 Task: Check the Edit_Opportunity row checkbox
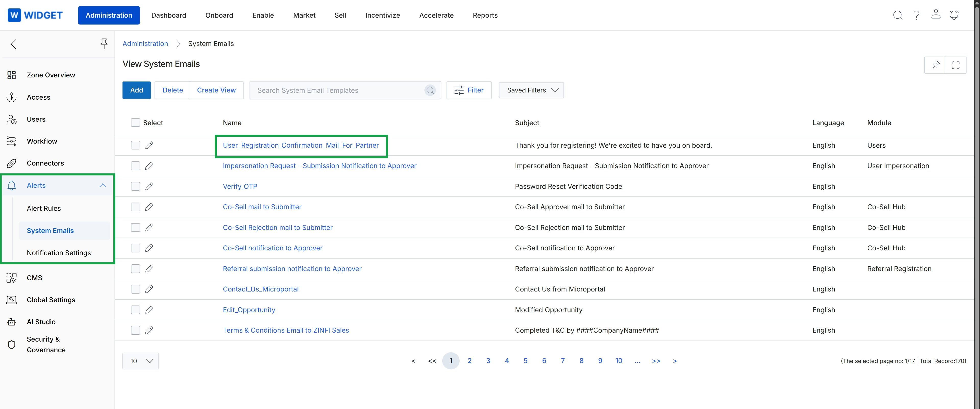[x=136, y=310]
